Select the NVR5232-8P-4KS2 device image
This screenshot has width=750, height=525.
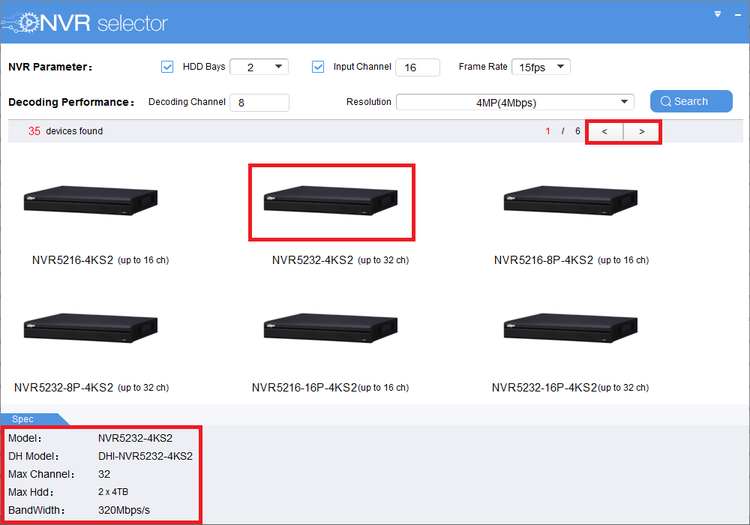(x=91, y=328)
